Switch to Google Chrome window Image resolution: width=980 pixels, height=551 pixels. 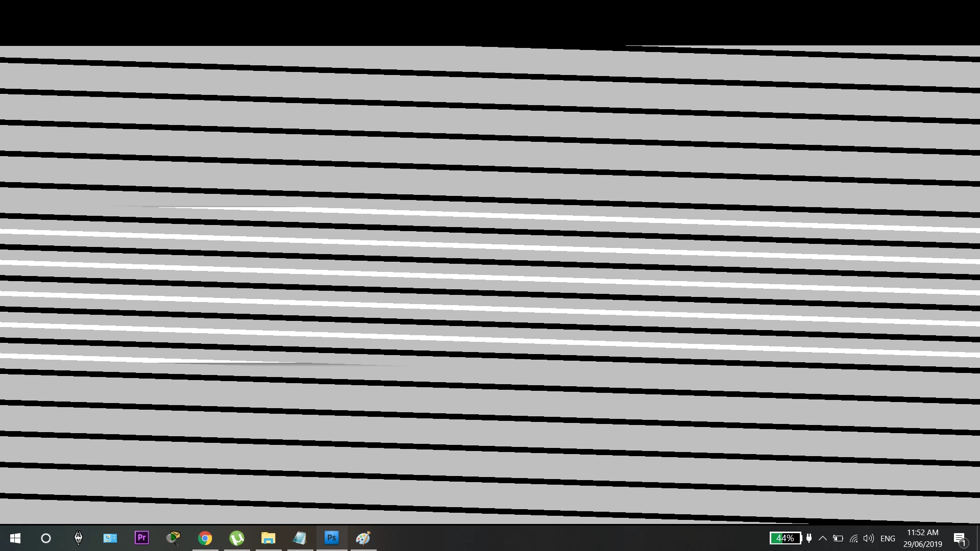[x=205, y=538]
